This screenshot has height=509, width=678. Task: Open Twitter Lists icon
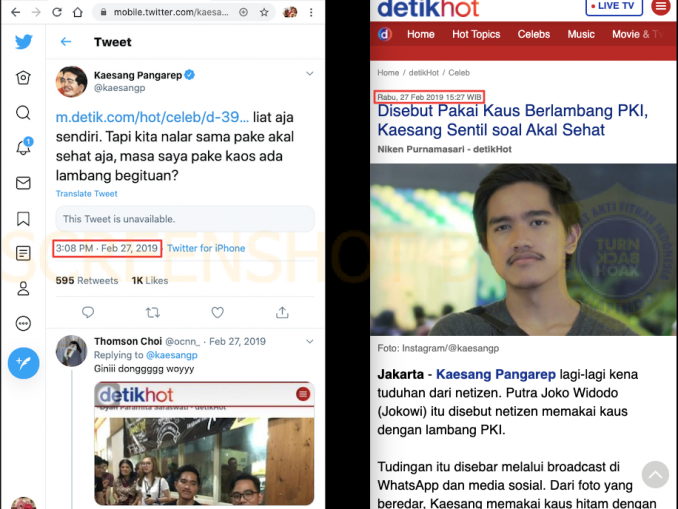pyautogui.click(x=23, y=253)
